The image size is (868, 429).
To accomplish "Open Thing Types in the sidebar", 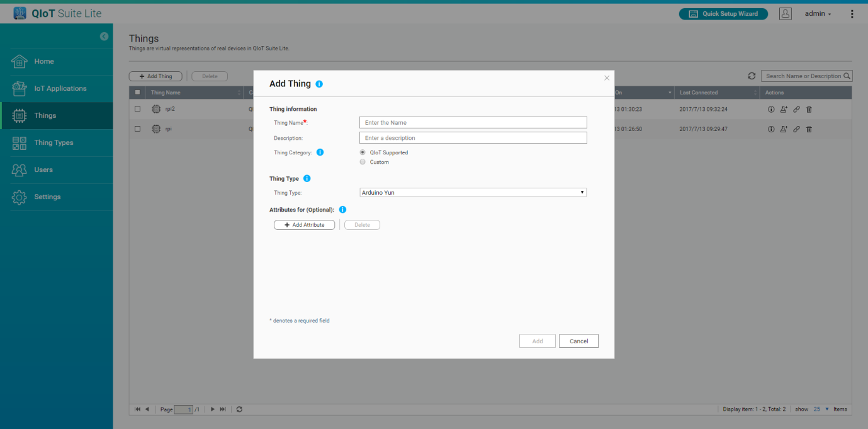I will click(54, 143).
